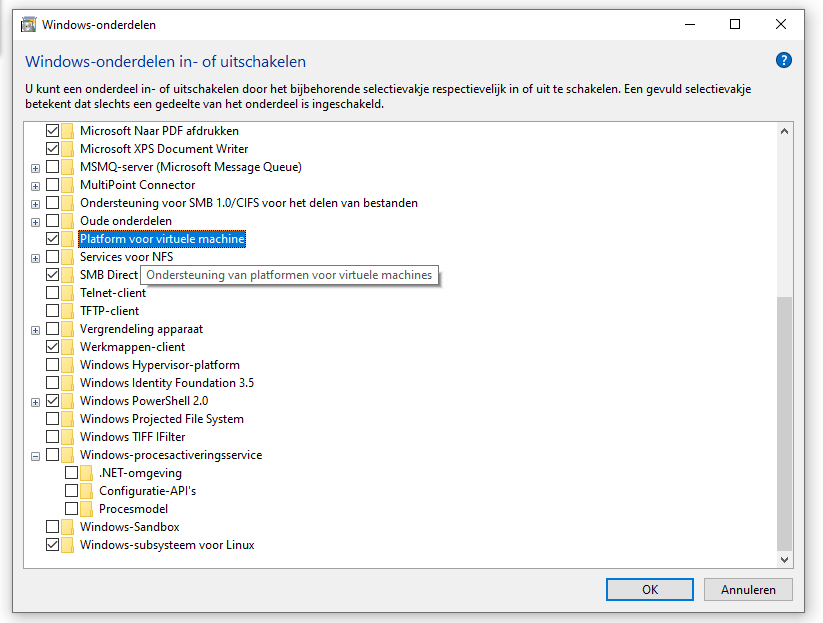This screenshot has height=623, width=823.
Task: Select MSMQ-server (Microsoft Message Queue) text
Action: [x=191, y=167]
